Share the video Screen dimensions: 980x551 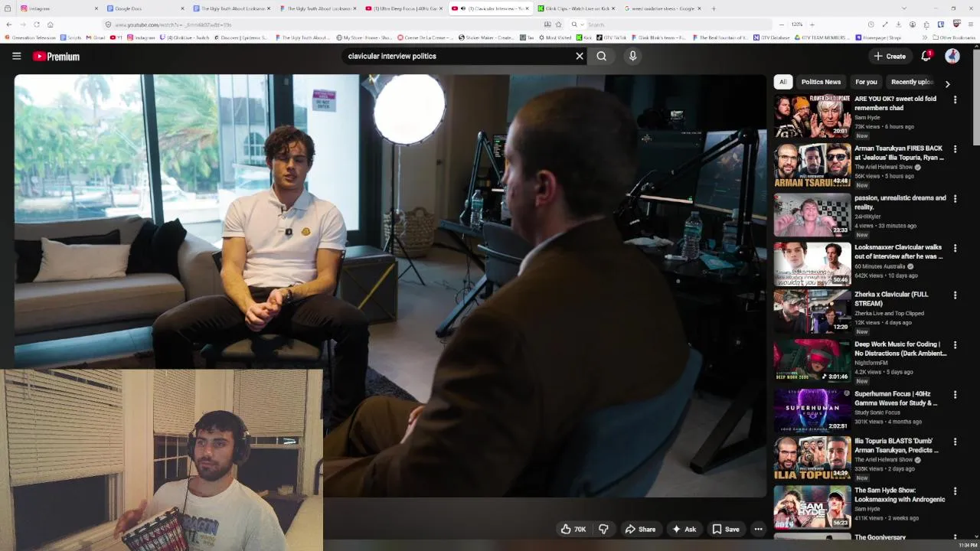point(640,529)
